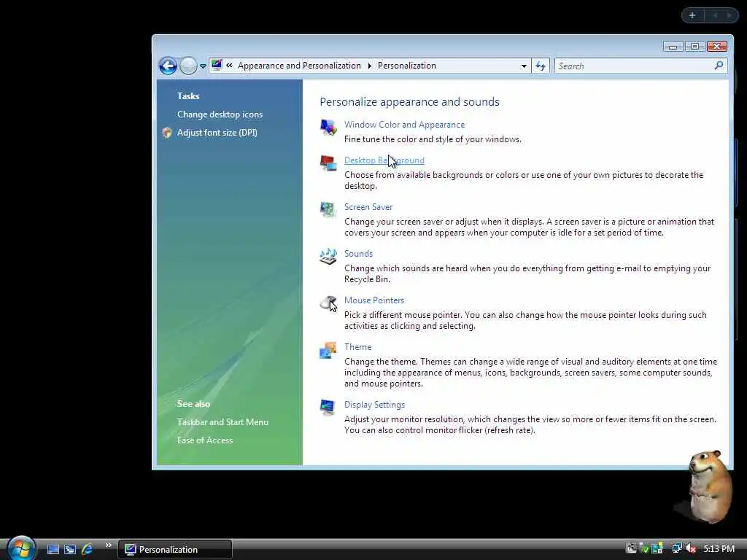The width and height of the screenshot is (747, 560).
Task: Expand the address bar double-chevron
Action: point(229,66)
